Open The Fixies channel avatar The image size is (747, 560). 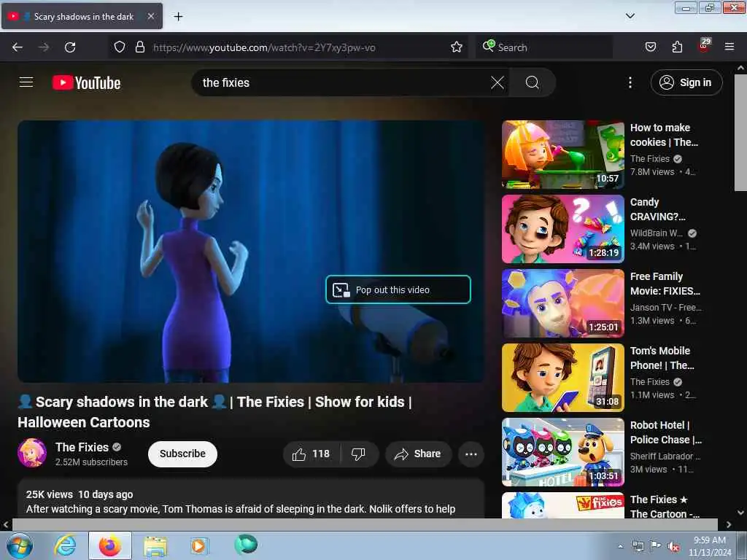point(32,453)
